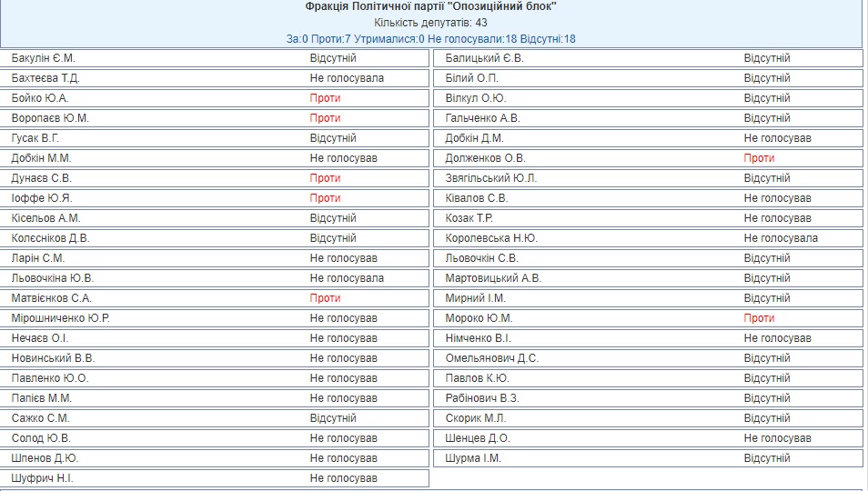The image size is (868, 491).
Task: Click the name Звягільський Ю.Л.
Action: (x=491, y=178)
